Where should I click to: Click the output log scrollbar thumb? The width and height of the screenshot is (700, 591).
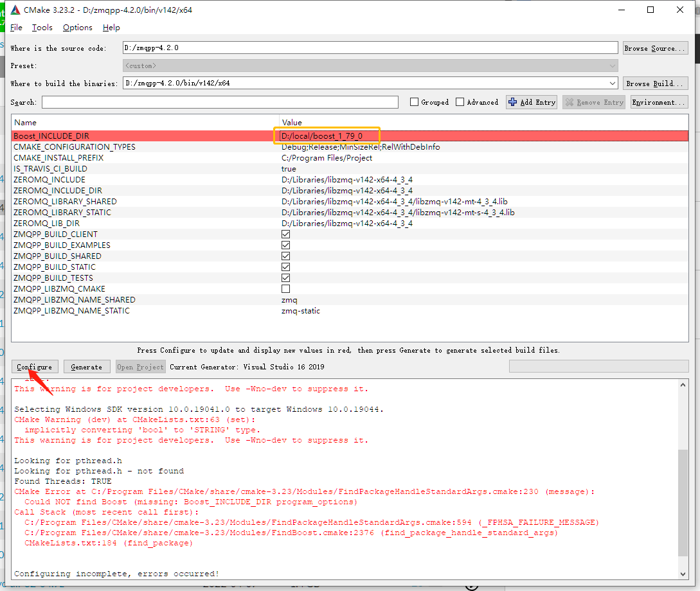tap(683, 503)
